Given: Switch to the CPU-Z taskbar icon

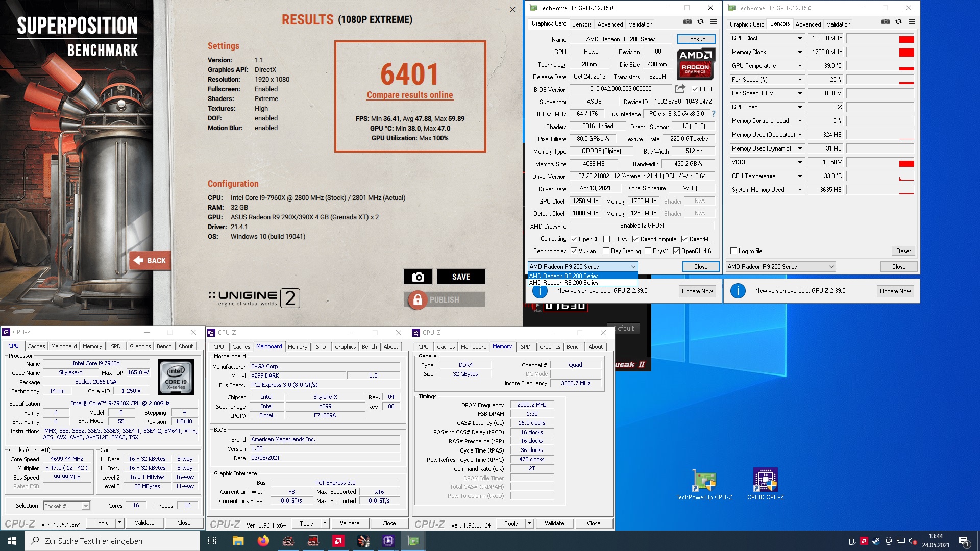Looking at the screenshot, I should tap(388, 541).
